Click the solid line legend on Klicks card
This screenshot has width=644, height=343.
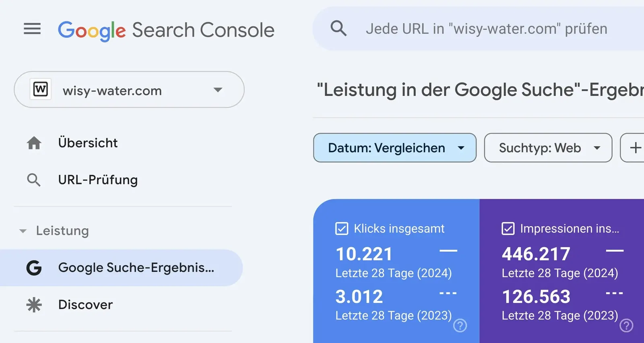click(x=448, y=250)
